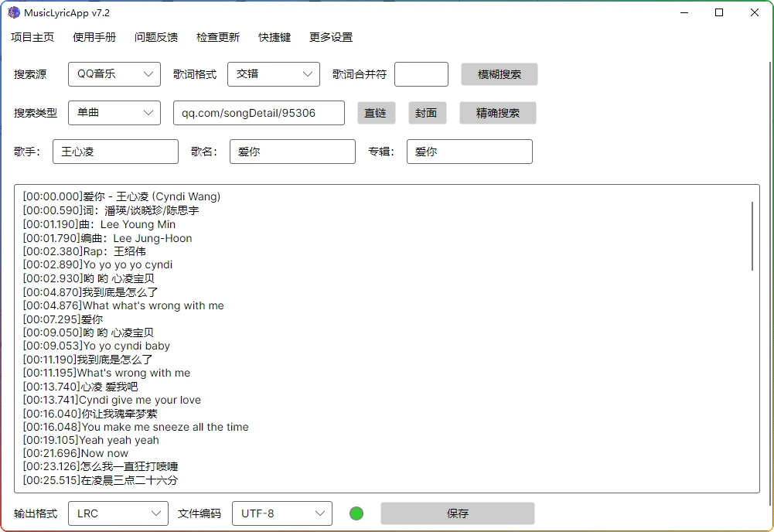Click the window right-edge scrollbar
Viewport: 774px width, 532px height.
tap(770, 284)
